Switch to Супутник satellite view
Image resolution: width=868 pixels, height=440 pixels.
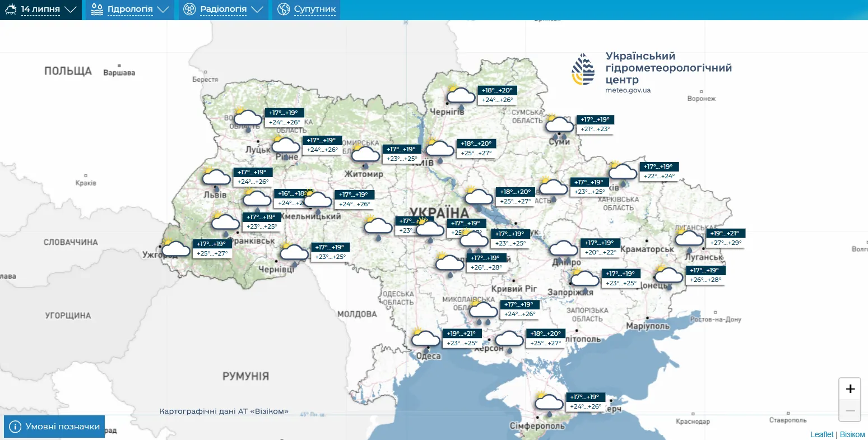point(307,10)
